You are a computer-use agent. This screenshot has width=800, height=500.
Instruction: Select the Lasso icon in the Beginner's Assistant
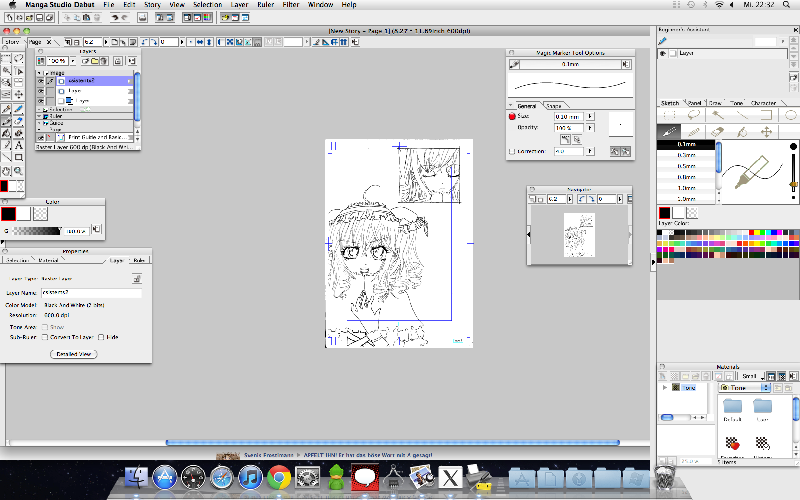pyautogui.click(x=693, y=115)
